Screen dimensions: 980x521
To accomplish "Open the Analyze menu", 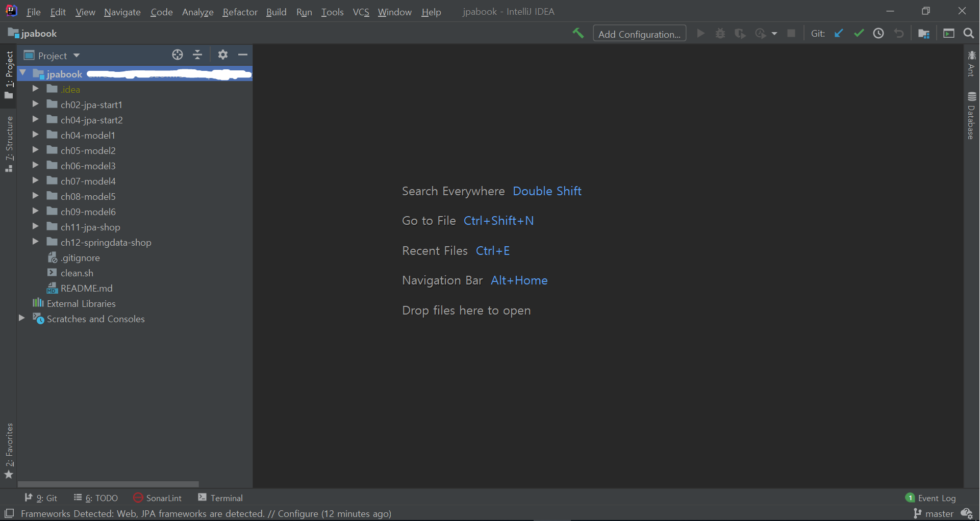I will tap(197, 12).
